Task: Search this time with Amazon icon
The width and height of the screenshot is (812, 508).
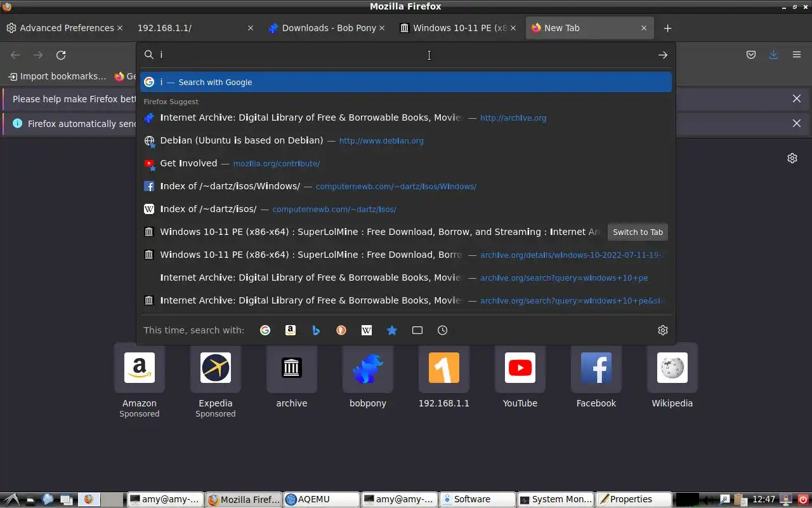Action: point(291,330)
